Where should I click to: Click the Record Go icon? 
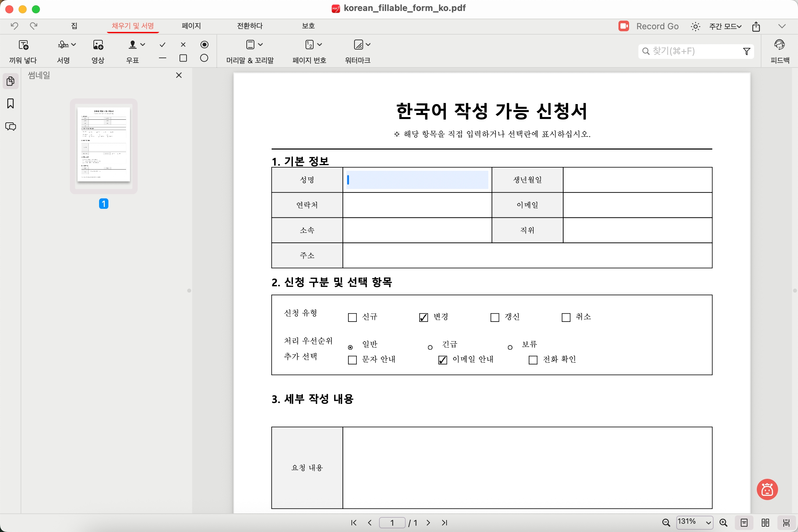tap(624, 26)
